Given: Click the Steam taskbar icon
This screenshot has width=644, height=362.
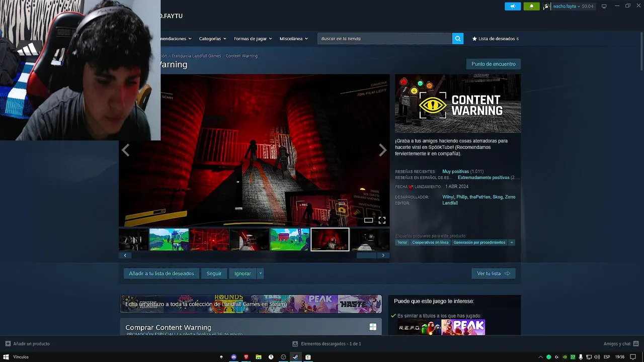Looking at the screenshot, I should coord(295,357).
